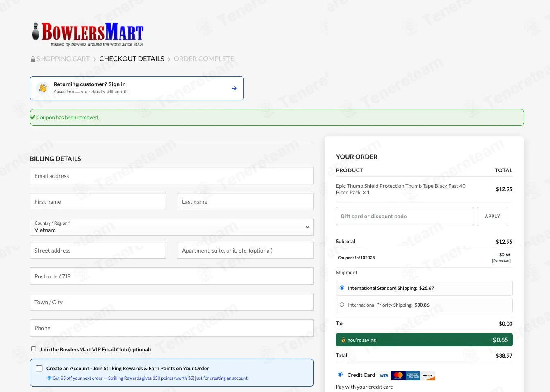Click the Epic Thumb Shield product name

coord(401,189)
